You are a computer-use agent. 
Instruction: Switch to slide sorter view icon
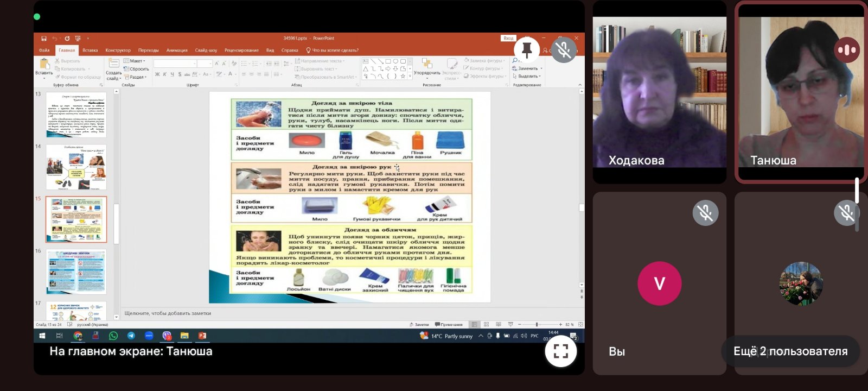[486, 324]
